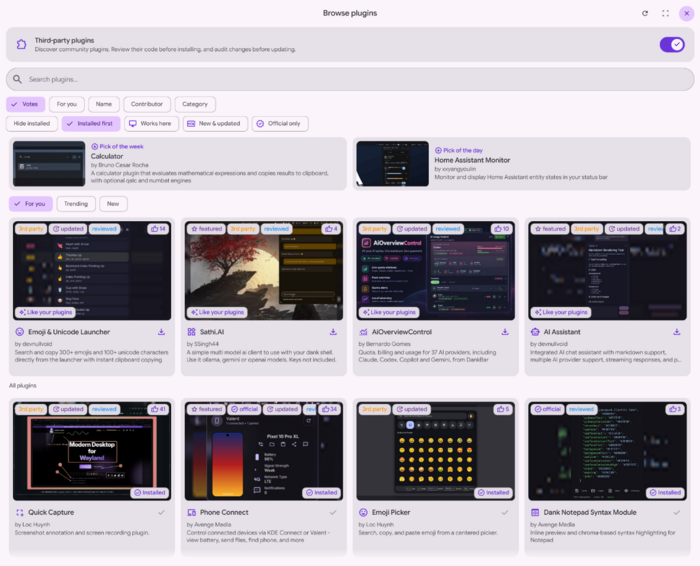Click the fullscreen expand icon in title bar

665,13
